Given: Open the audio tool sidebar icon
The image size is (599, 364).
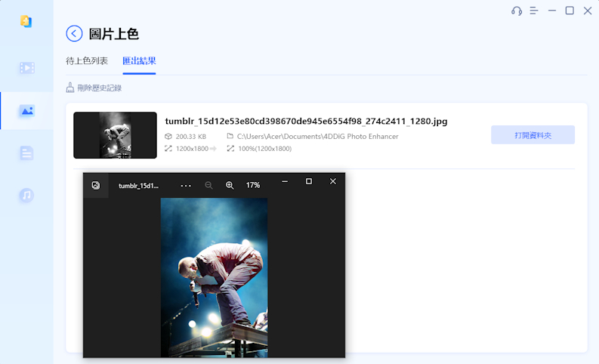Looking at the screenshot, I should pos(26,195).
